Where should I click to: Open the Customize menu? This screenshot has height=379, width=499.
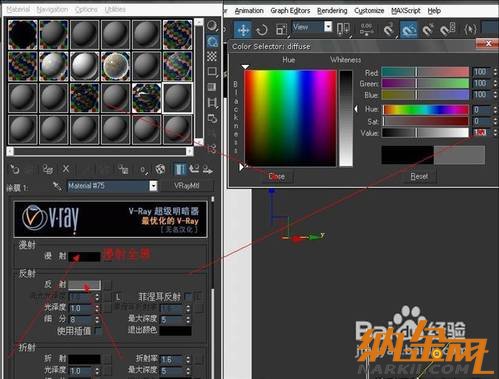(x=369, y=11)
